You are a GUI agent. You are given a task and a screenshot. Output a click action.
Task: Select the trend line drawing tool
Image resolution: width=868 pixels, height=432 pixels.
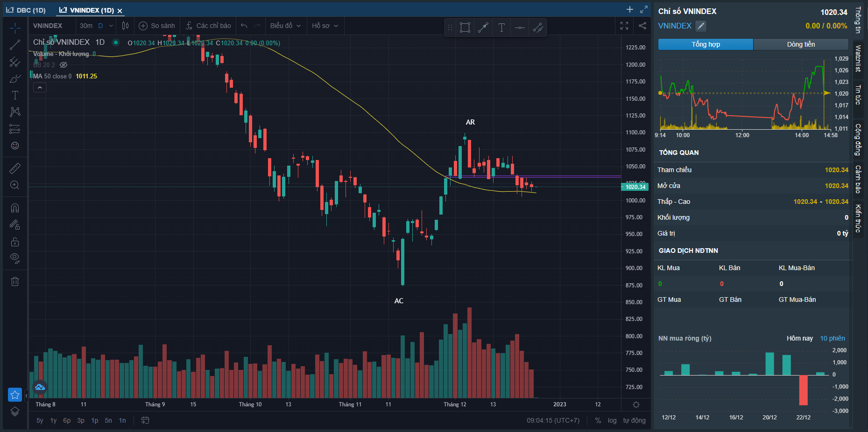[x=15, y=45]
